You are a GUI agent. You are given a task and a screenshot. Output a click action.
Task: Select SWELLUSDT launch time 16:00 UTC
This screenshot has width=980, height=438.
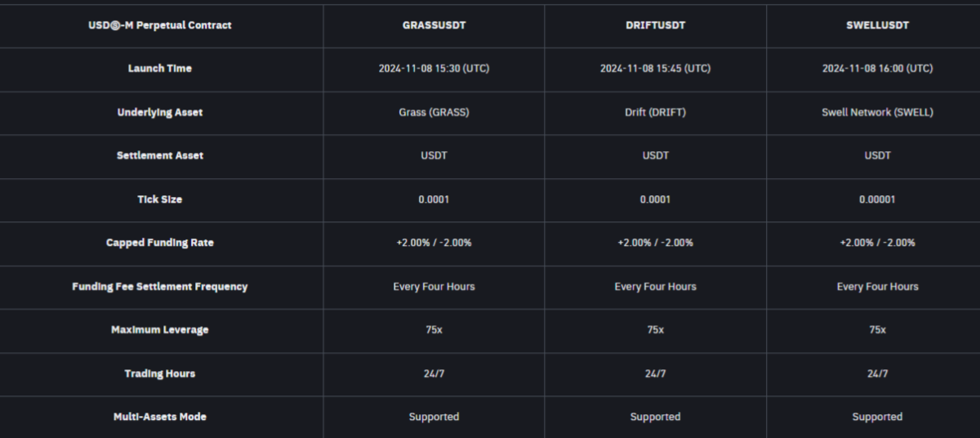click(x=877, y=69)
